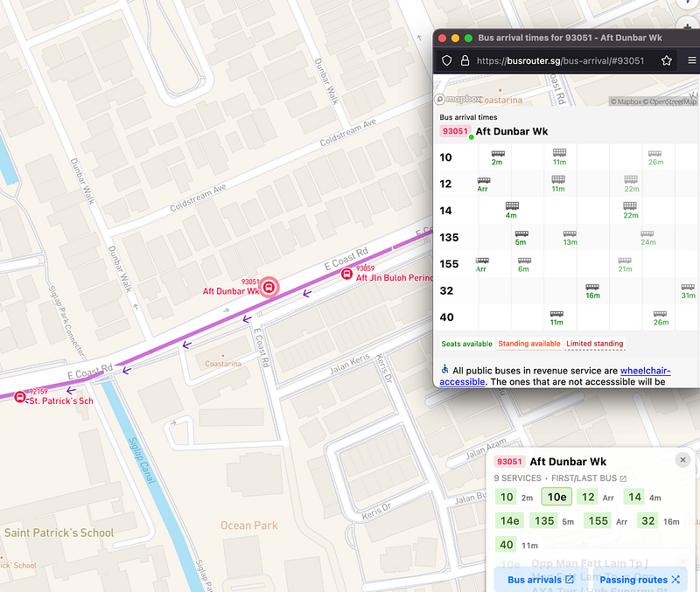Click the bus 32 icon arriving in 31m
The height and width of the screenshot is (592, 700).
688,287
